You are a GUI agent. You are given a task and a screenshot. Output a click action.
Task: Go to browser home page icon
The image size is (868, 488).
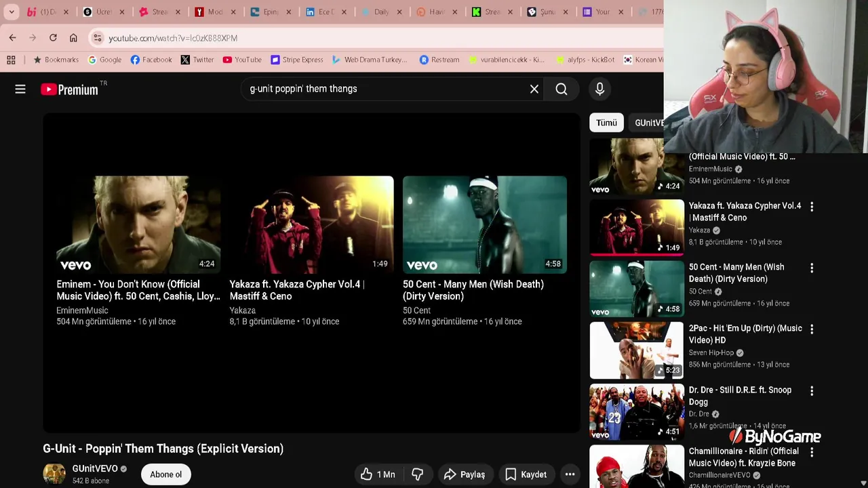73,38
